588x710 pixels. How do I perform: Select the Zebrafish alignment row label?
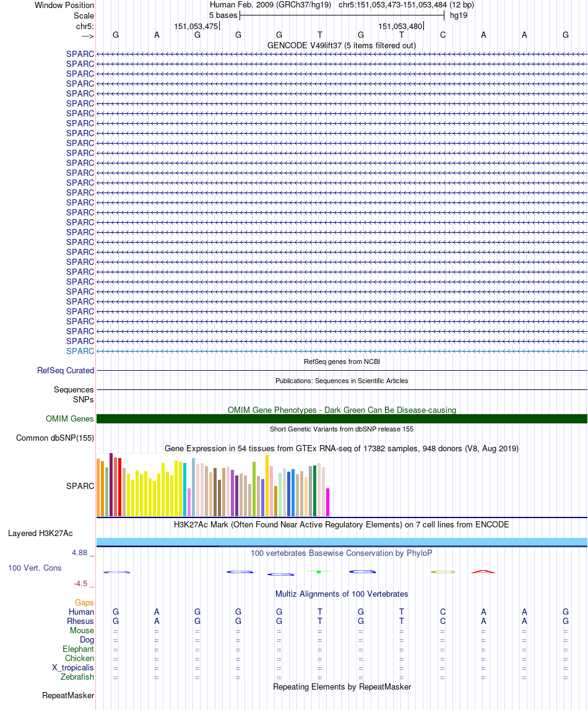click(77, 677)
